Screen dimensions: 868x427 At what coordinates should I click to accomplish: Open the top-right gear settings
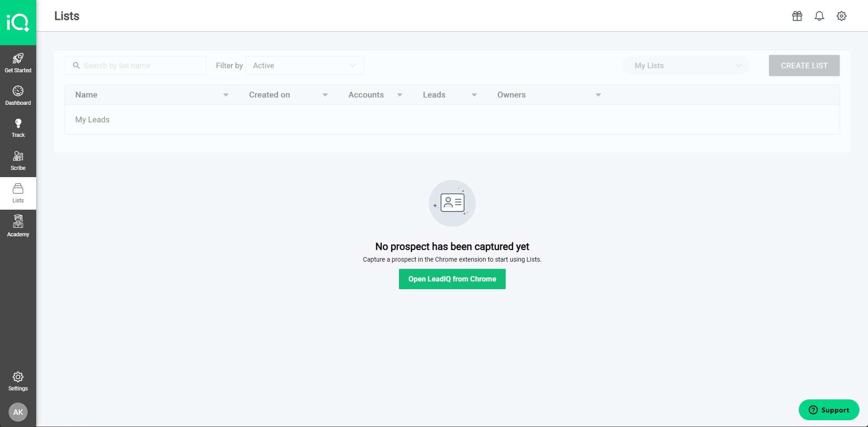click(841, 16)
